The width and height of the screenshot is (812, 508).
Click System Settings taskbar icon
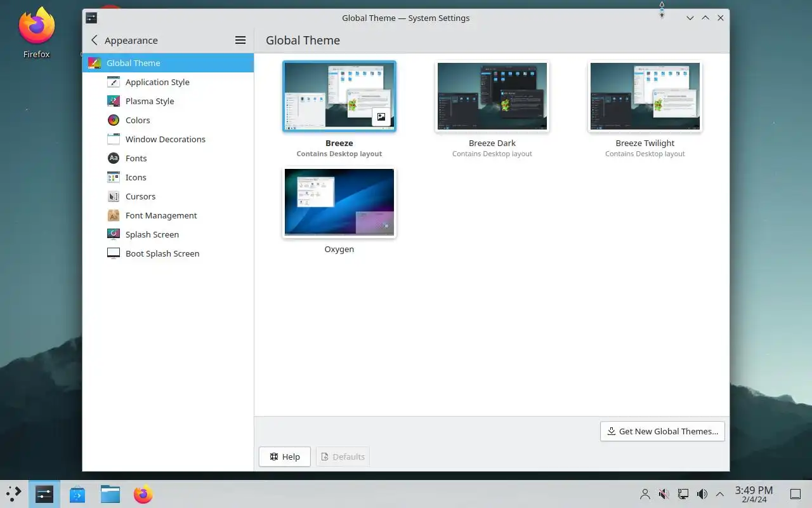(x=44, y=494)
